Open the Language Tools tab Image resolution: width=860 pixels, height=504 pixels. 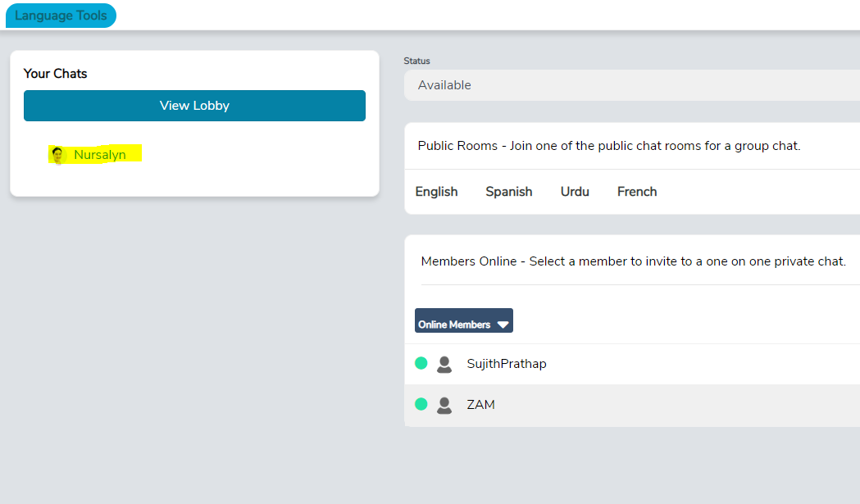pyautogui.click(x=61, y=16)
